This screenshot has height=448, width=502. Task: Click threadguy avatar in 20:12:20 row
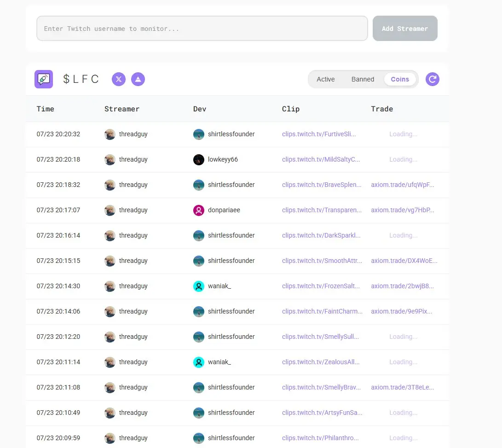coord(110,337)
